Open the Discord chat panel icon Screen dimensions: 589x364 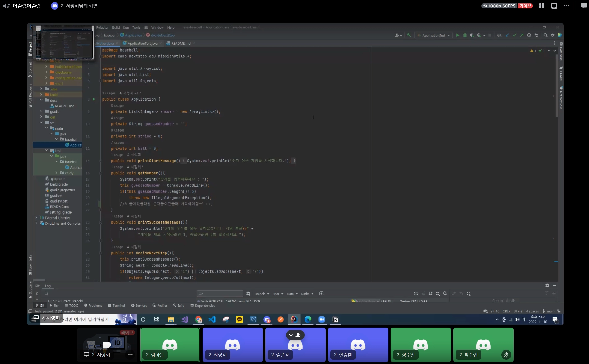pyautogui.click(x=583, y=6)
